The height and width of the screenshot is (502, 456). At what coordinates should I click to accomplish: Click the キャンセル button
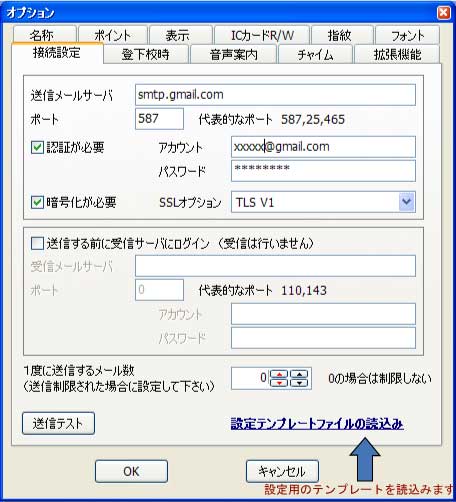point(282,471)
